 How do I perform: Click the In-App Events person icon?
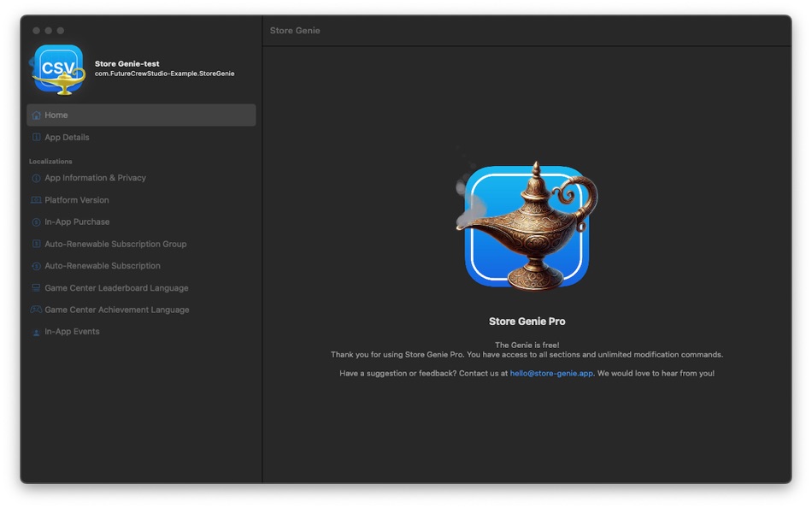point(36,331)
